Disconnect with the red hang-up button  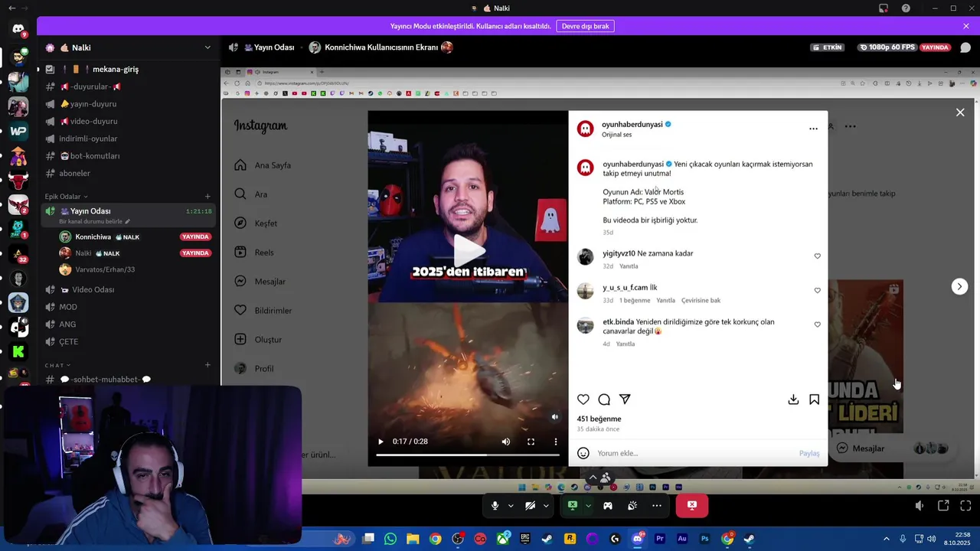coord(692,505)
